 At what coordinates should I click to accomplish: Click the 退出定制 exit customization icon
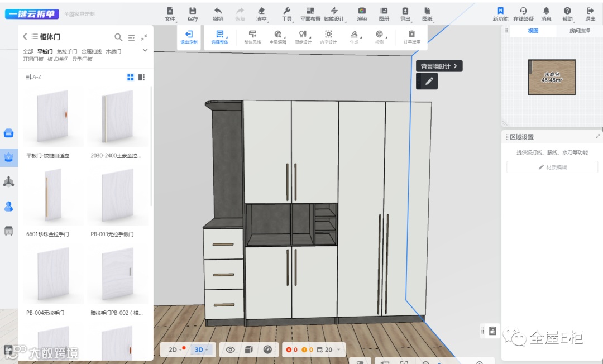click(189, 35)
